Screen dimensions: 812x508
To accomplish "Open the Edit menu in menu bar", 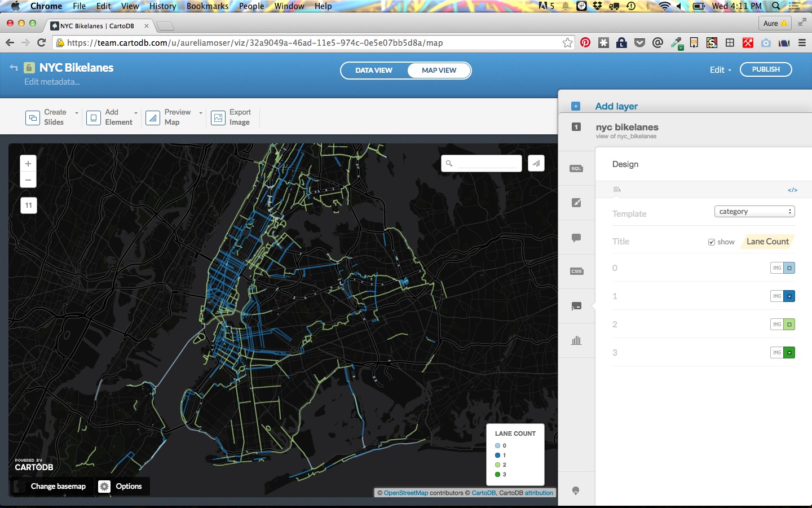I will (104, 6).
